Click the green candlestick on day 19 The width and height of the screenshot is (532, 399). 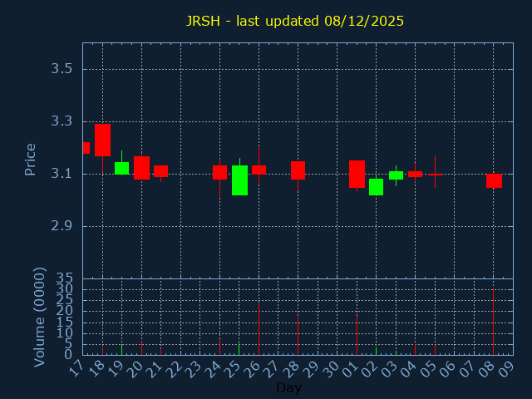[x=121, y=168]
